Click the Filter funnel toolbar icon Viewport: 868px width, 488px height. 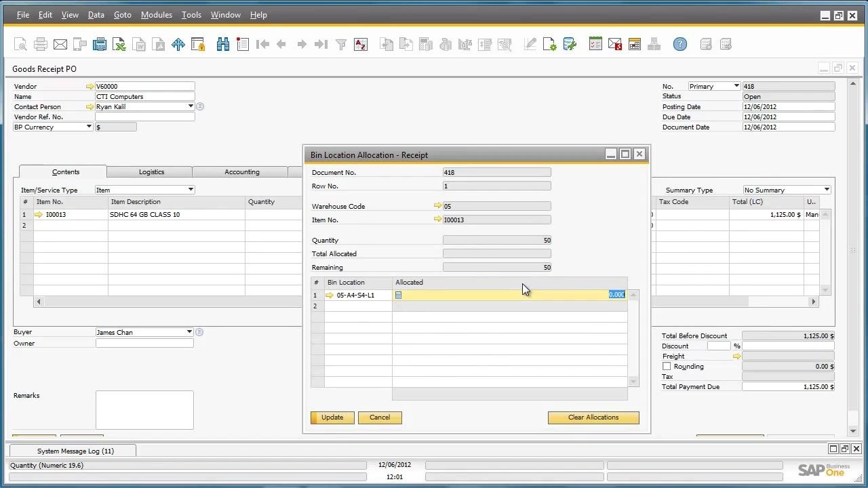341,45
